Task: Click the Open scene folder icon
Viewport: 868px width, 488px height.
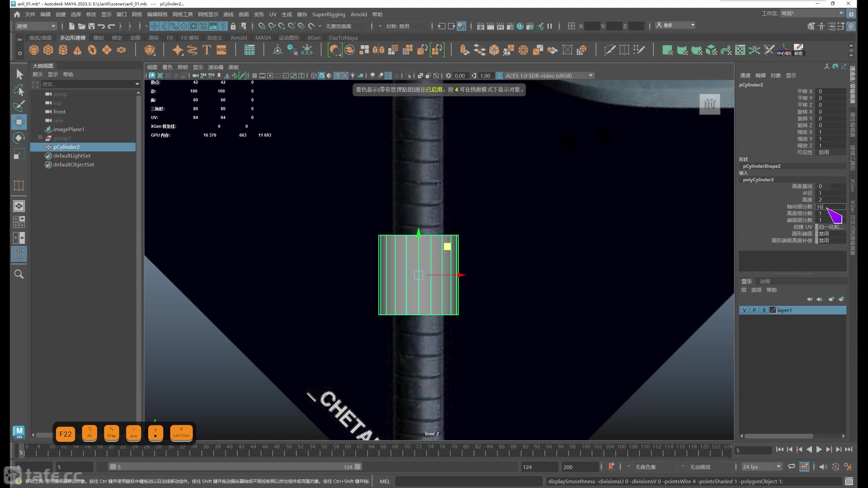Action: 81,26
